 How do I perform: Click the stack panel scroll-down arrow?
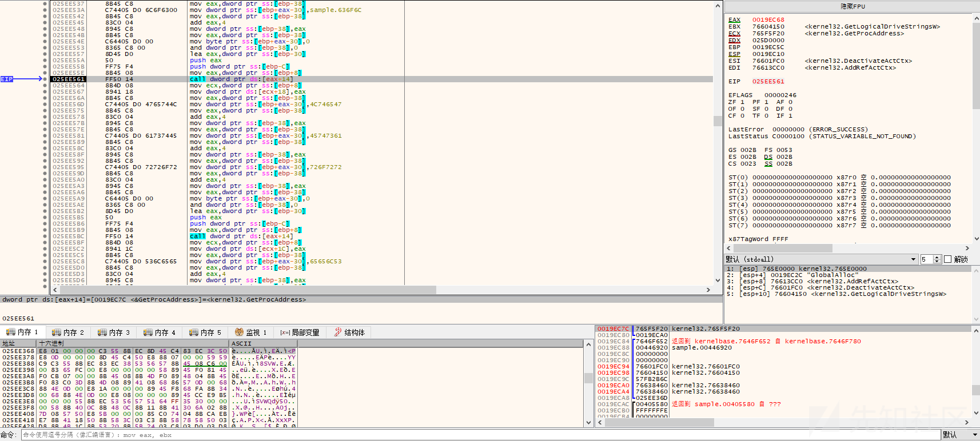click(975, 413)
